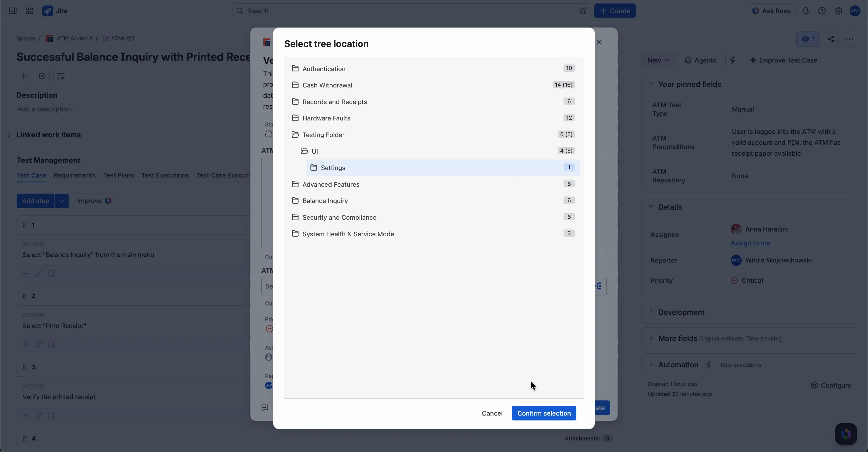Open the search filter grid icon
The width and height of the screenshot is (868, 452).
583,11
